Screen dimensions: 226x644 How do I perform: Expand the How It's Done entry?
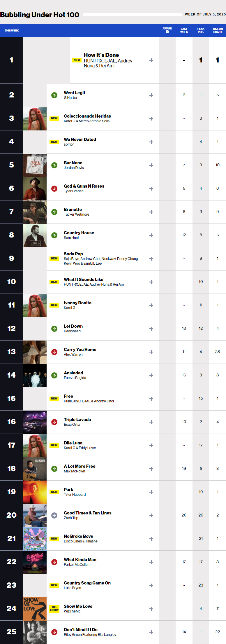[151, 60]
